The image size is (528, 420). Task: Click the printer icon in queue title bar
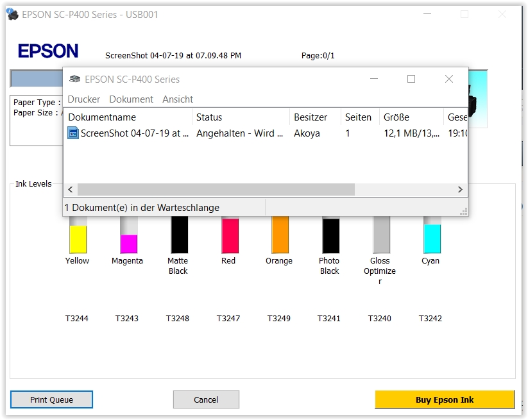tap(75, 79)
